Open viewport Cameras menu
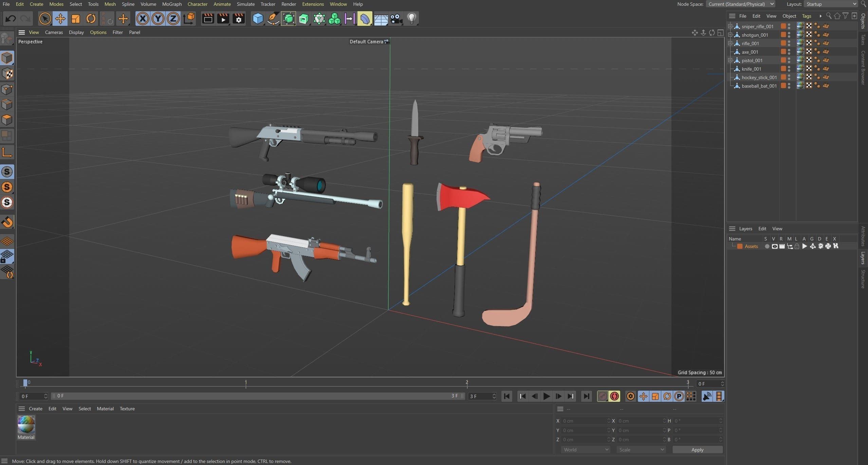The height and width of the screenshot is (465, 868). click(x=54, y=32)
